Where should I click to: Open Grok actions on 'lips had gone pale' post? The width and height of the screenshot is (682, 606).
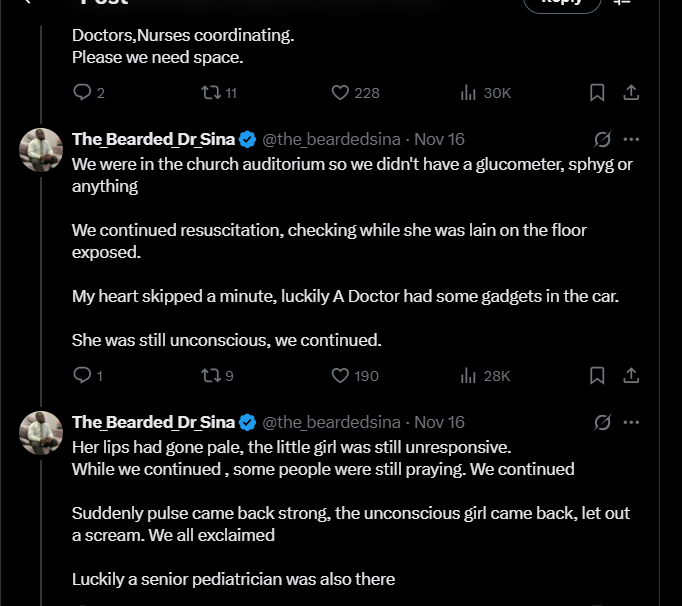coord(602,422)
